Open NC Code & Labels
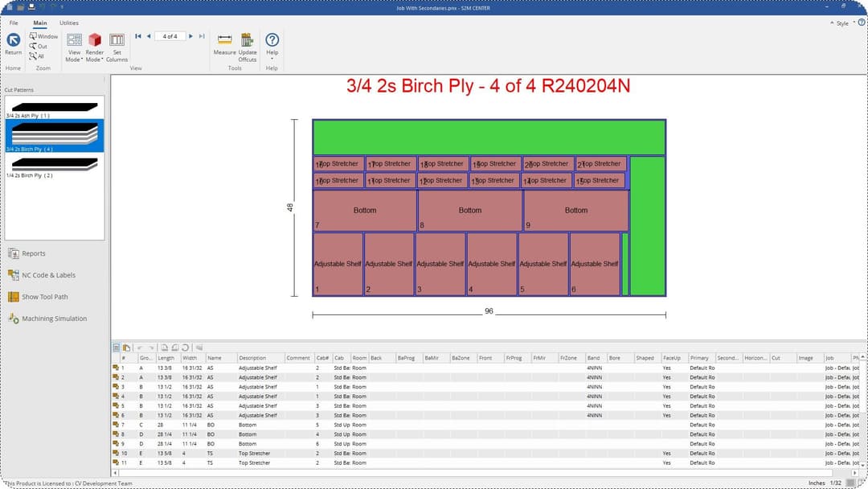The height and width of the screenshot is (489, 868). 48,275
